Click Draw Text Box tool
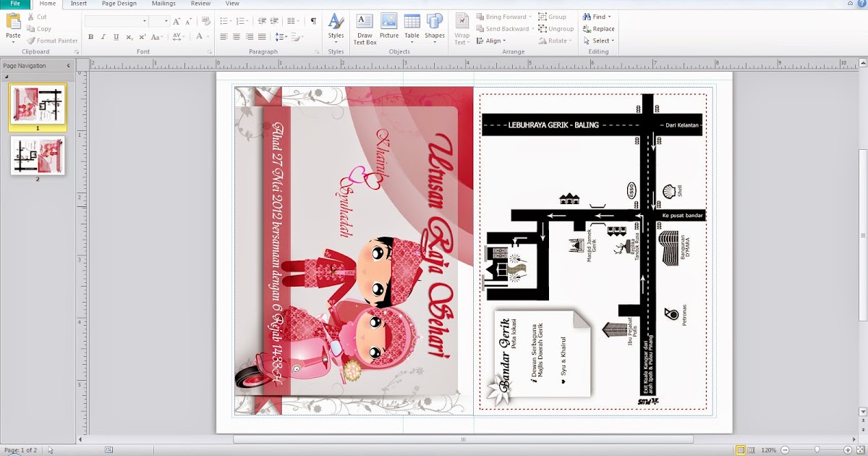This screenshot has height=456, width=868. coord(365,29)
